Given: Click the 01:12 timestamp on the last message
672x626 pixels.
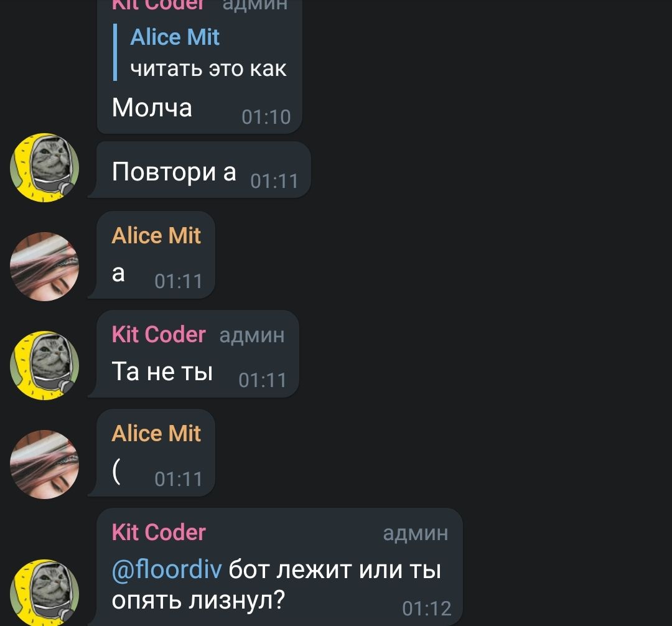Looking at the screenshot, I should click(427, 609).
